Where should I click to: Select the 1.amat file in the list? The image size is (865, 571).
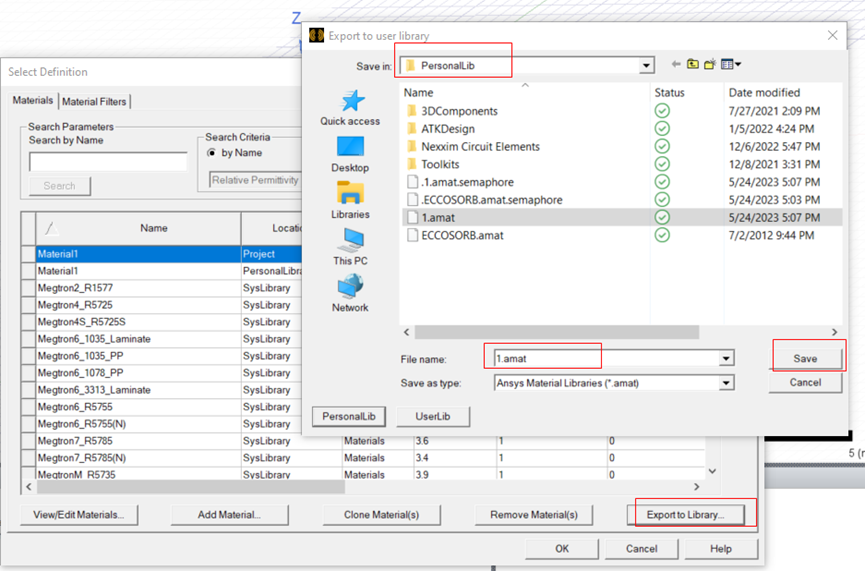pyautogui.click(x=621, y=217)
